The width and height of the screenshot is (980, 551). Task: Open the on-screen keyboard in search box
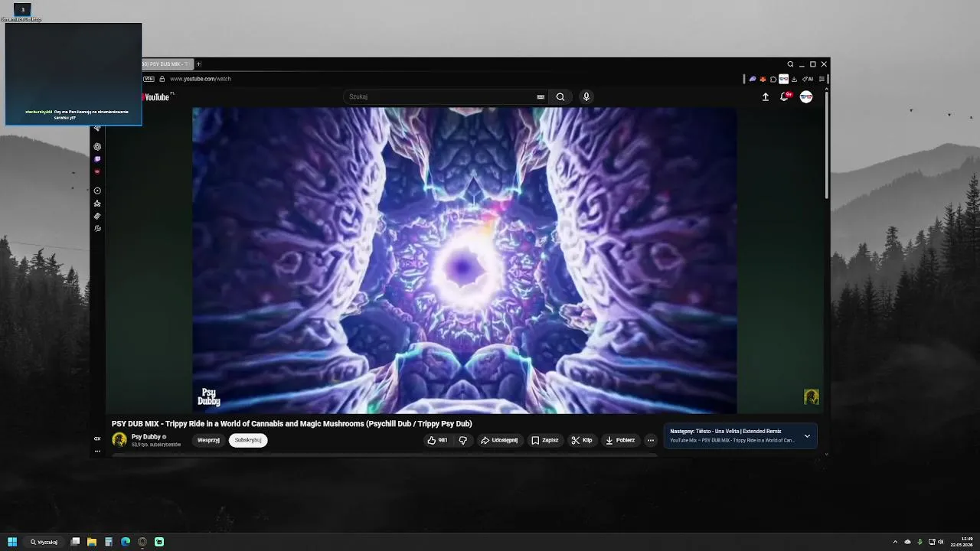(541, 96)
